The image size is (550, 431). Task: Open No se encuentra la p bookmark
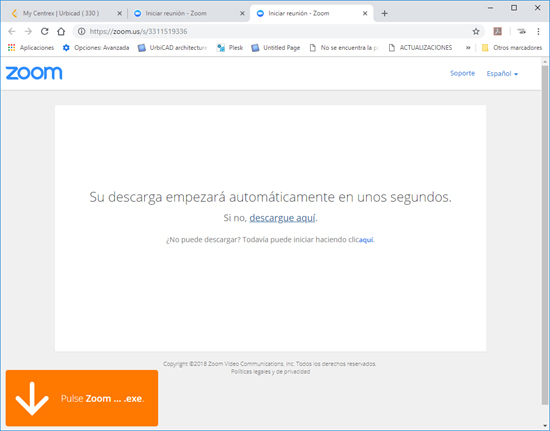tap(344, 48)
